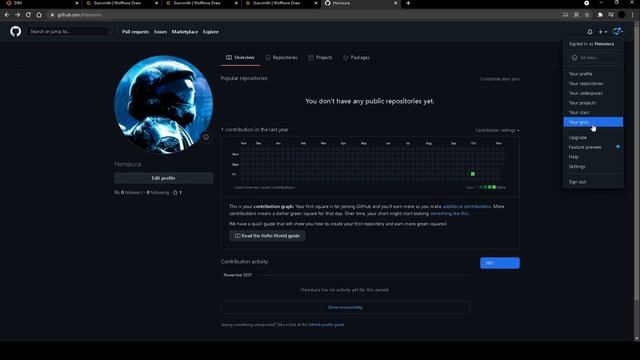Screen dimensions: 640x360
Task: Open the starred count link
Action: (x=178, y=192)
